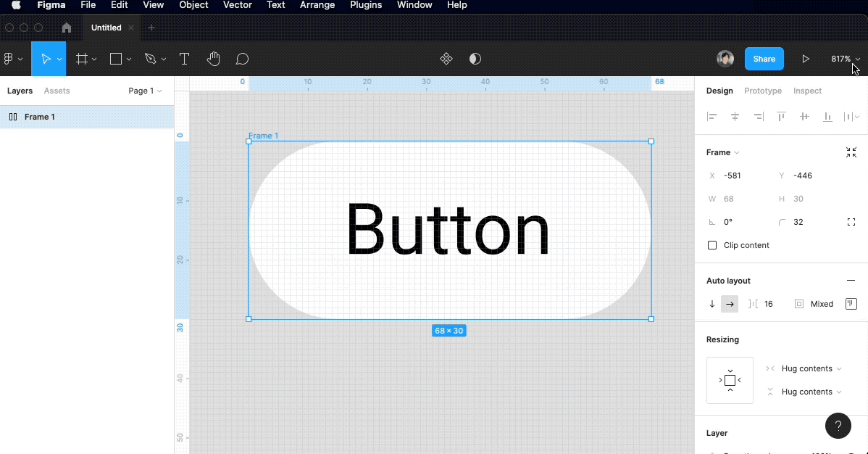The image size is (868, 454).
Task: Toggle Clip content checkbox
Action: pyautogui.click(x=712, y=245)
